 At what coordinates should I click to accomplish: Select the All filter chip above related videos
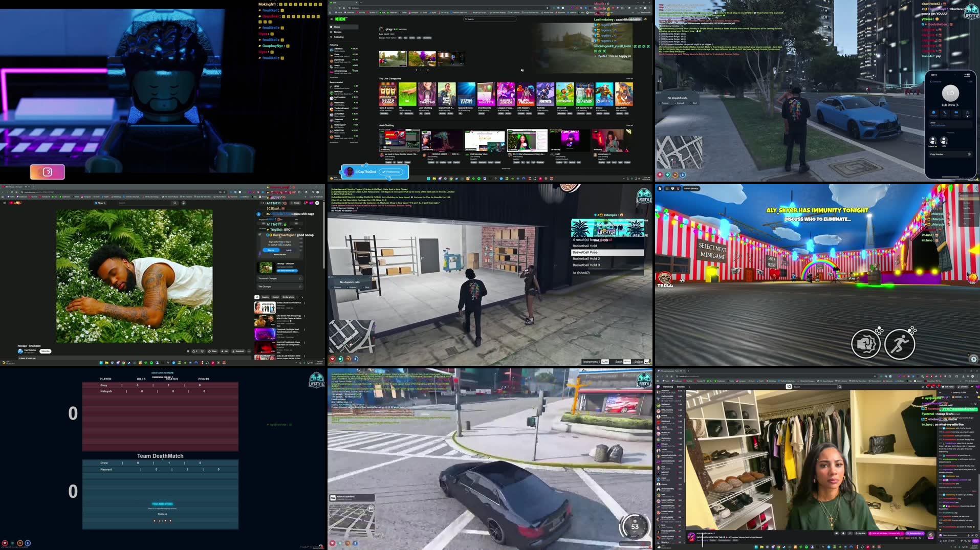pos(257,297)
